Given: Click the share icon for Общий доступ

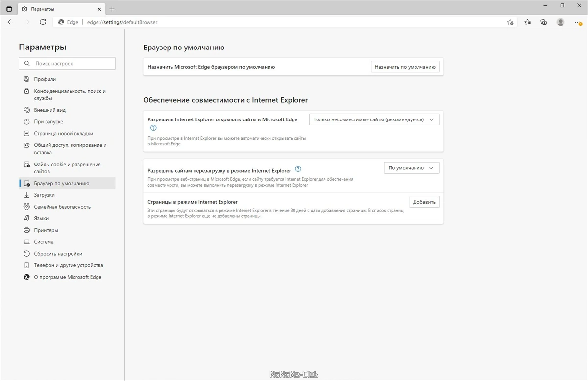Looking at the screenshot, I should [27, 145].
